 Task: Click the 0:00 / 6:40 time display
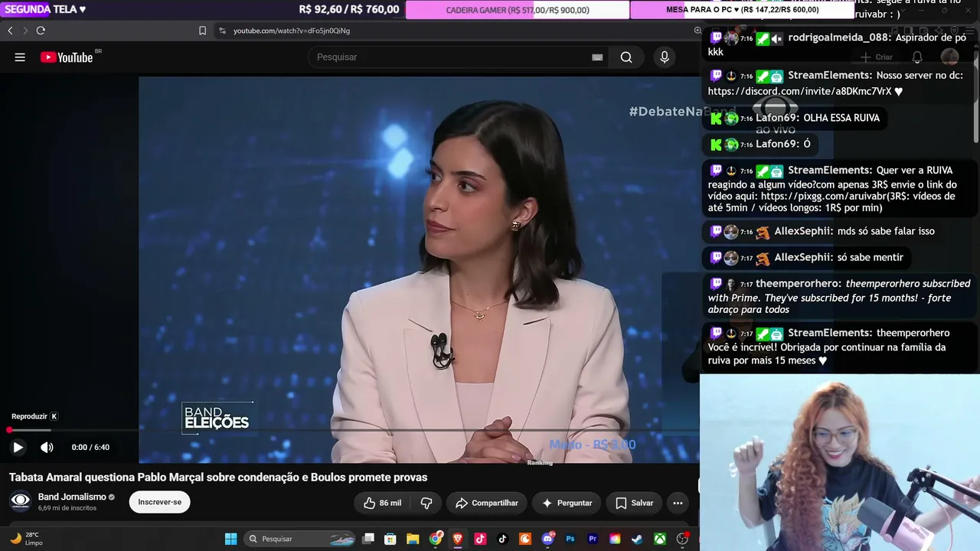[x=90, y=448]
